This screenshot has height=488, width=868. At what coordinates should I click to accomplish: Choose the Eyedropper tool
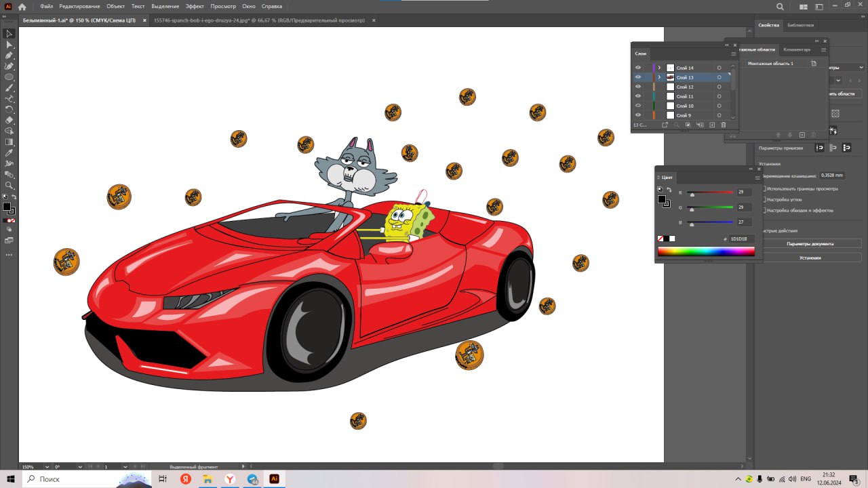pyautogui.click(x=9, y=152)
